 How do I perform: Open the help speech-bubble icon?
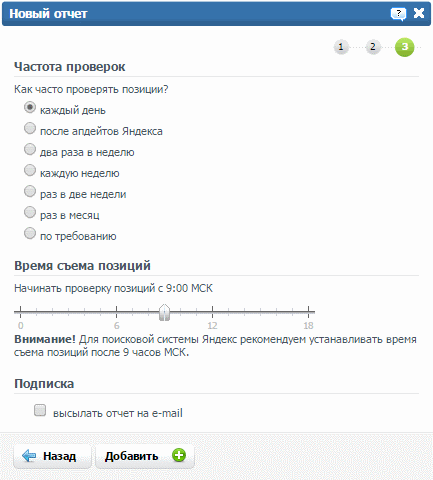click(x=398, y=14)
